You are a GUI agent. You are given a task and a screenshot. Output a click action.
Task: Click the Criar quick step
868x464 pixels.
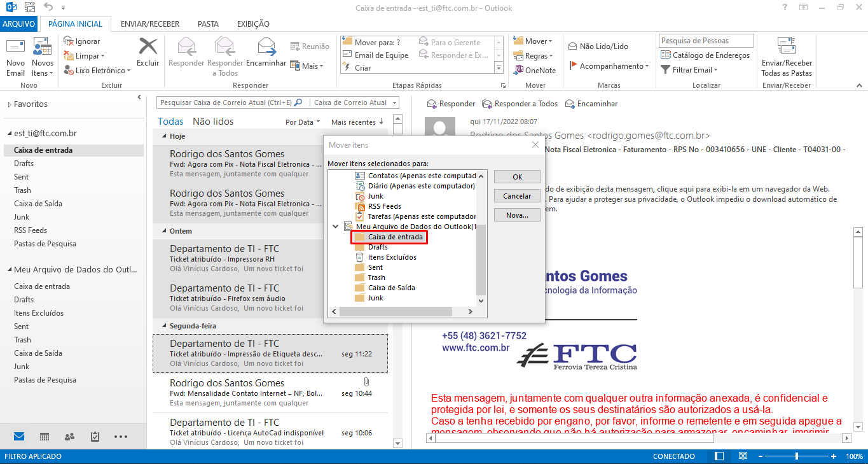(357, 68)
